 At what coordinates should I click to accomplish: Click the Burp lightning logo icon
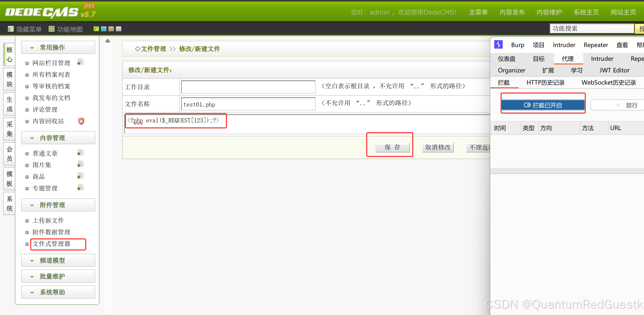[498, 45]
